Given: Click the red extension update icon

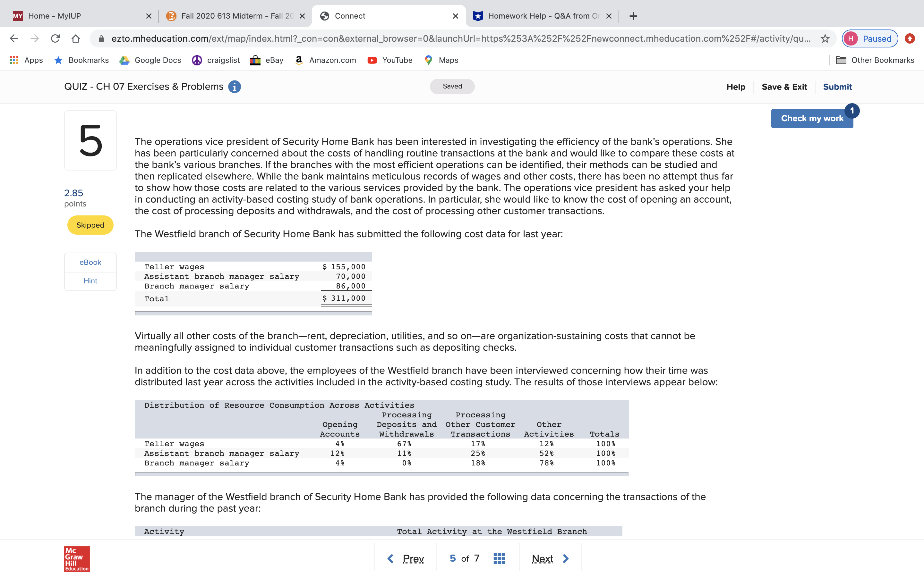Looking at the screenshot, I should click(910, 38).
